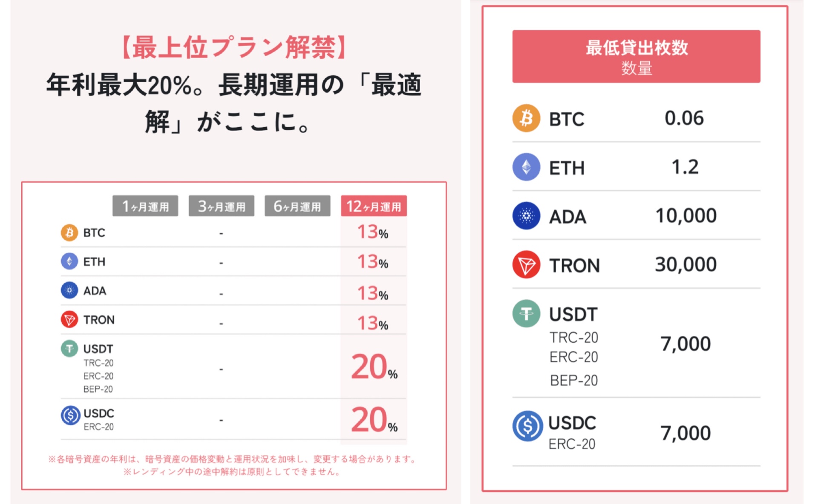Click the USDT icon in the rates table

coord(69,349)
